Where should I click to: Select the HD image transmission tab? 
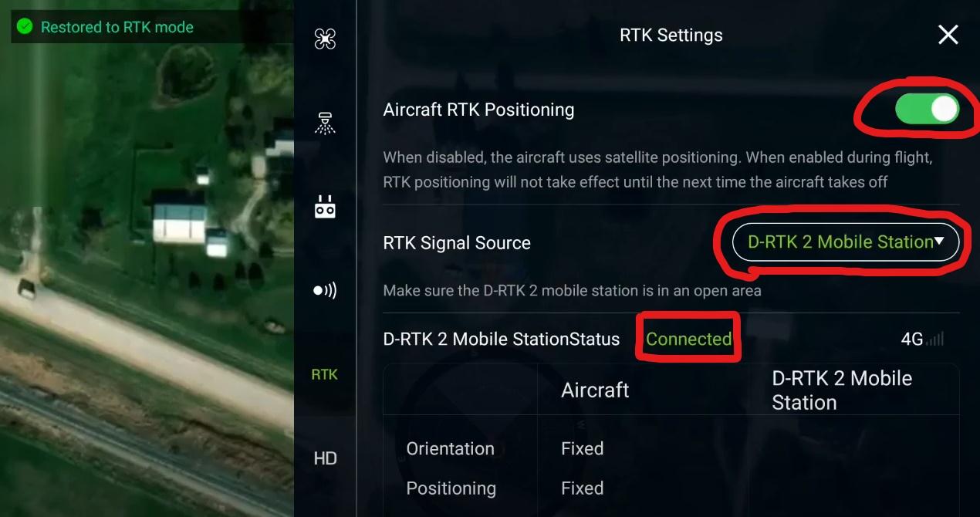[325, 458]
